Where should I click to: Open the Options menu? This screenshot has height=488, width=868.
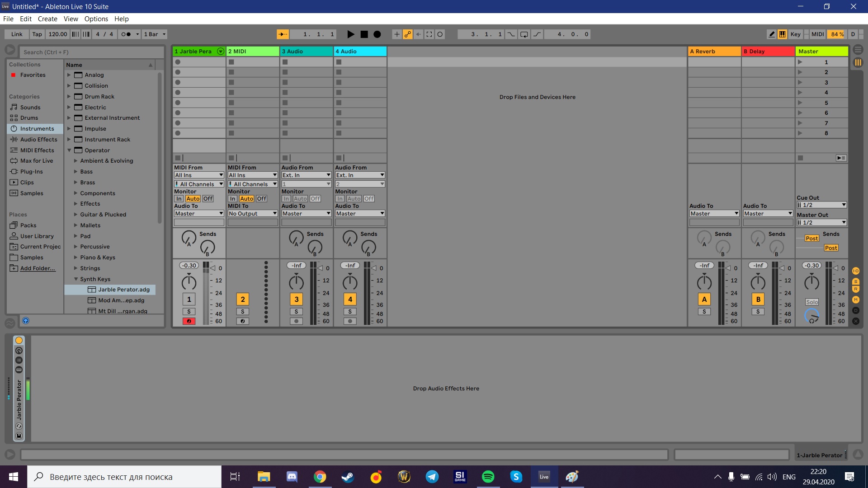96,19
